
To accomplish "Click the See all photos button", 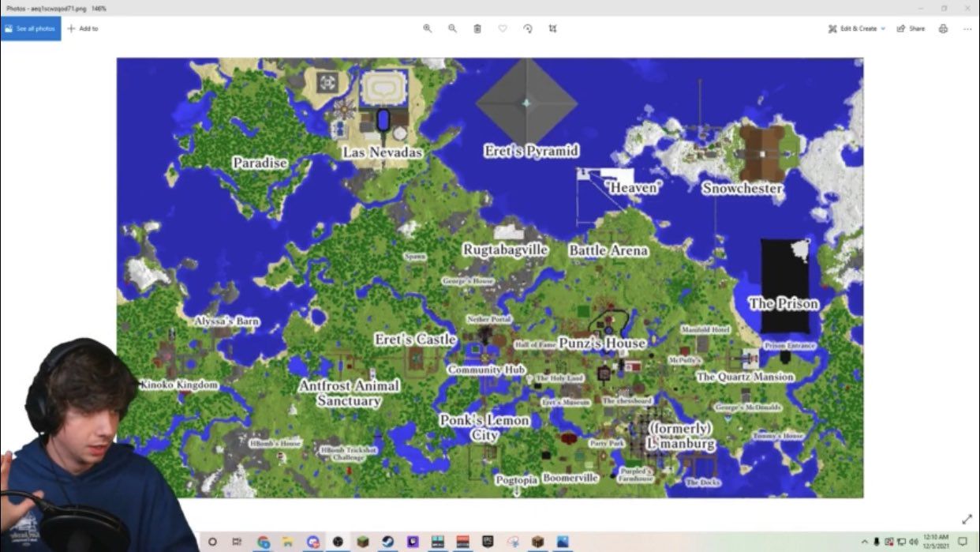I will [x=30, y=28].
